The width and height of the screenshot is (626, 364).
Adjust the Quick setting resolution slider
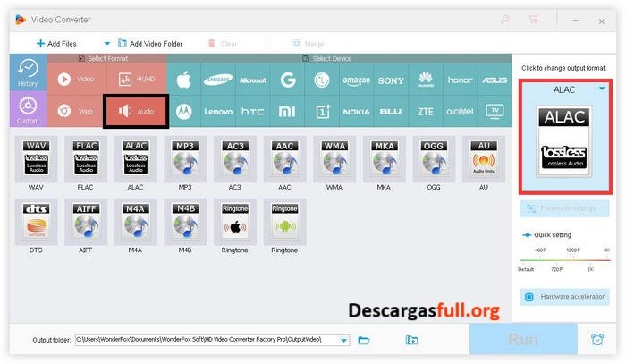click(x=565, y=260)
